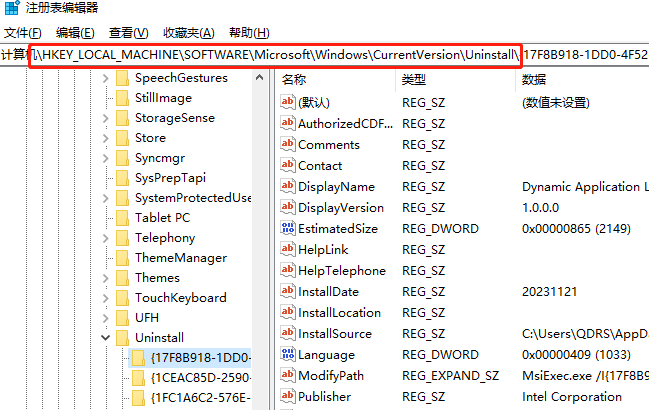
Task: Select the SysPrepTapi folder icon
Action: (123, 178)
